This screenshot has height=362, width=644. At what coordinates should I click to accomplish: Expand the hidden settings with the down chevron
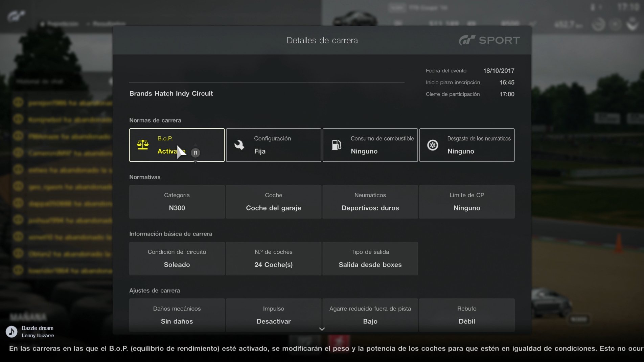point(322,329)
